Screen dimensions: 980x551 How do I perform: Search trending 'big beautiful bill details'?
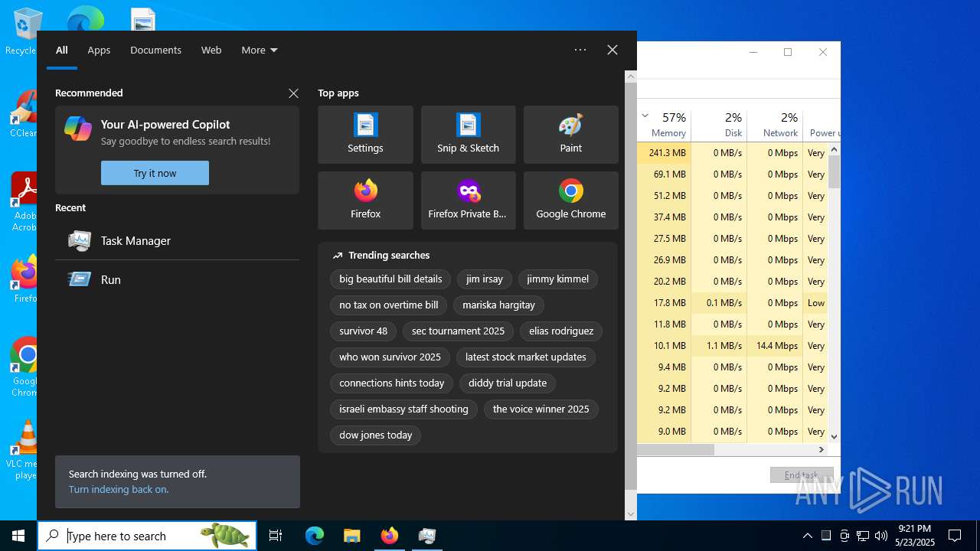[x=390, y=279]
